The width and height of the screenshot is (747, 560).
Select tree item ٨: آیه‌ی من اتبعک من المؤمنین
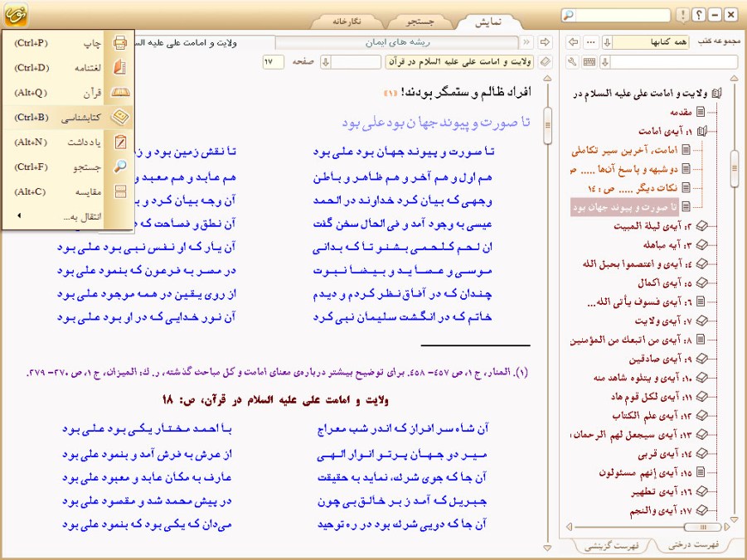click(x=631, y=340)
